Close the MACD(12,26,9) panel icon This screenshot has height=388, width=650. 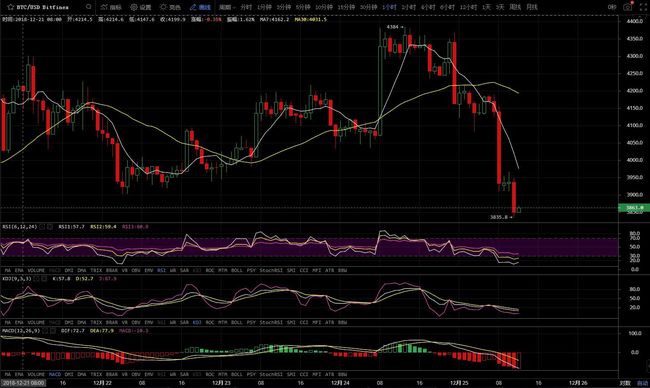coord(53,331)
